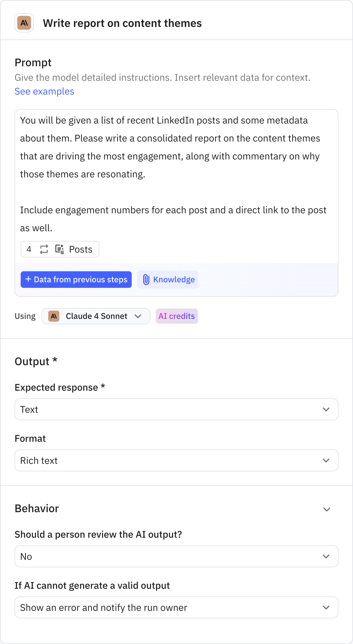Click Data from previous steps button
The width and height of the screenshot is (353, 644).
coord(76,280)
